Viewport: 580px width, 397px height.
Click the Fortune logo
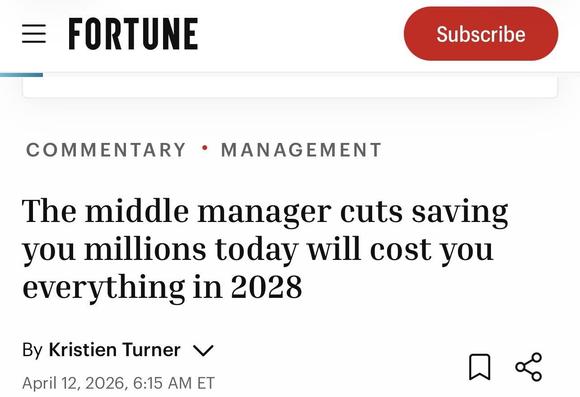(133, 34)
